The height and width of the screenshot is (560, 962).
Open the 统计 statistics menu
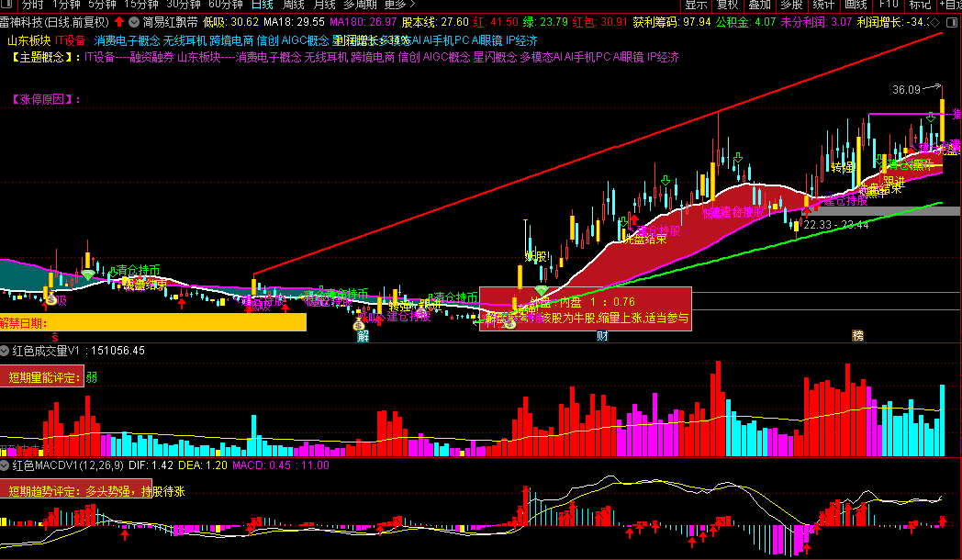(x=823, y=5)
